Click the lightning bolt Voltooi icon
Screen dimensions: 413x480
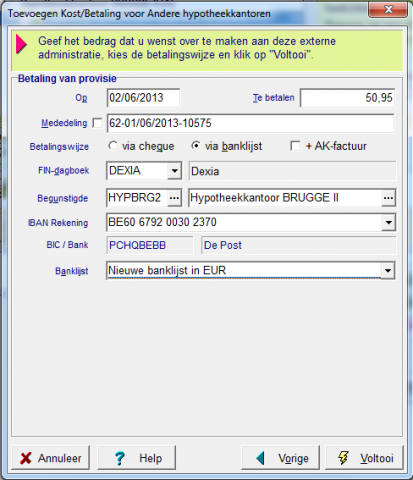343,458
